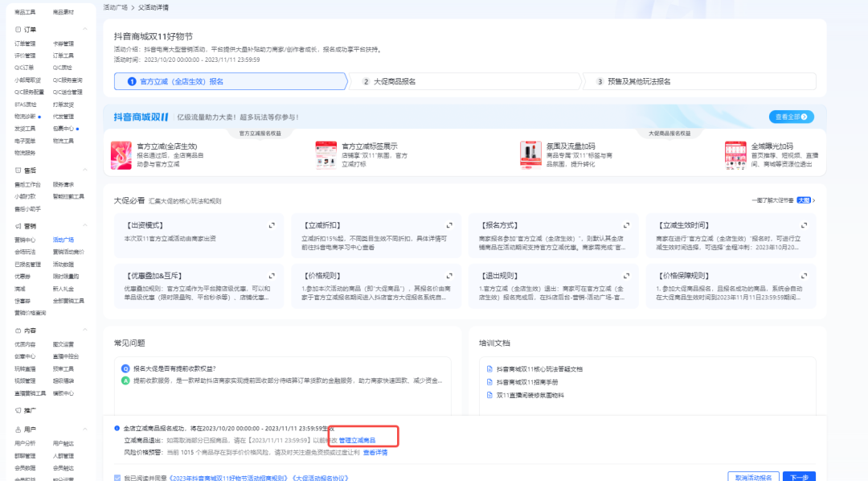This screenshot has height=481, width=868.
Task: Open 优惠券 in the sidebar menu
Action: [x=23, y=277]
